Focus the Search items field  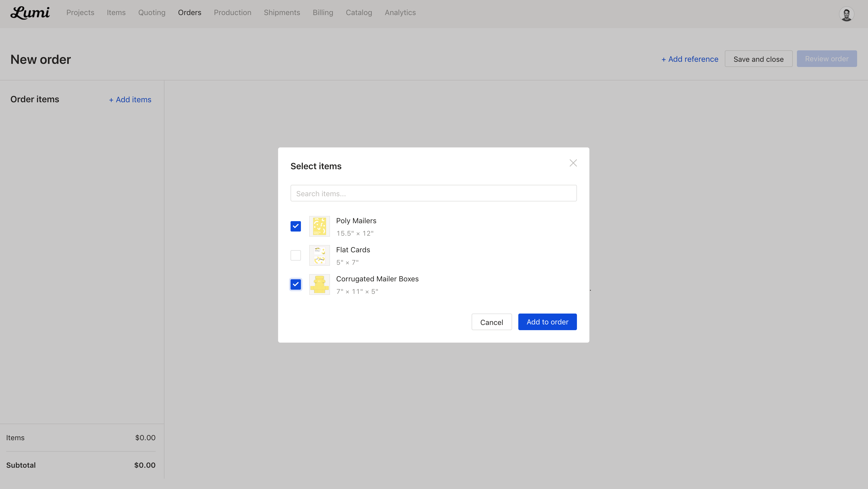click(x=433, y=193)
